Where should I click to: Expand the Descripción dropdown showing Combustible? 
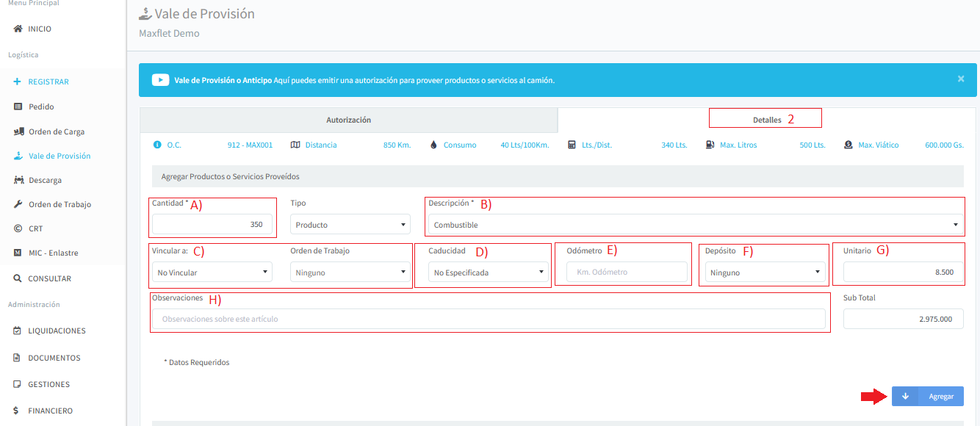(x=695, y=225)
